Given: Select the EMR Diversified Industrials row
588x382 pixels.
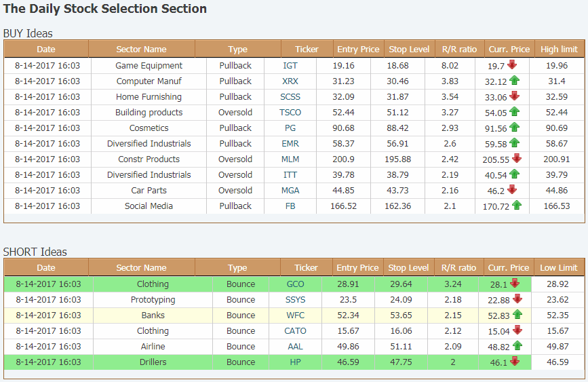Looking at the screenshot, I should pyautogui.click(x=294, y=144).
